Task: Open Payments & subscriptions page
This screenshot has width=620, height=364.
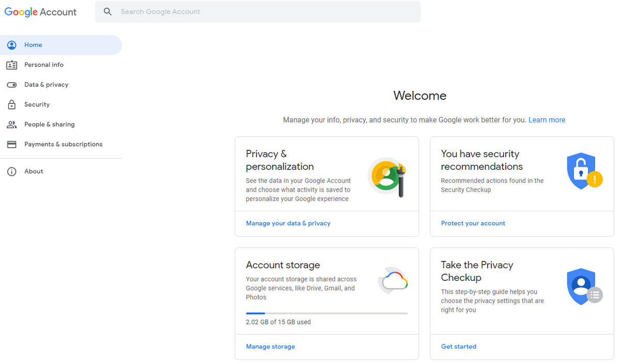Action: tap(64, 145)
